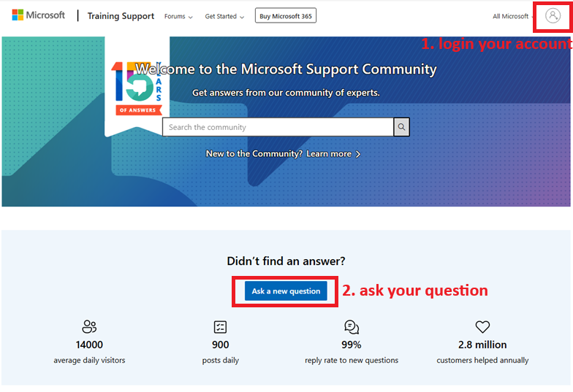The width and height of the screenshot is (573, 392).
Task: Click the daily visitors people icon
Action: point(89,326)
